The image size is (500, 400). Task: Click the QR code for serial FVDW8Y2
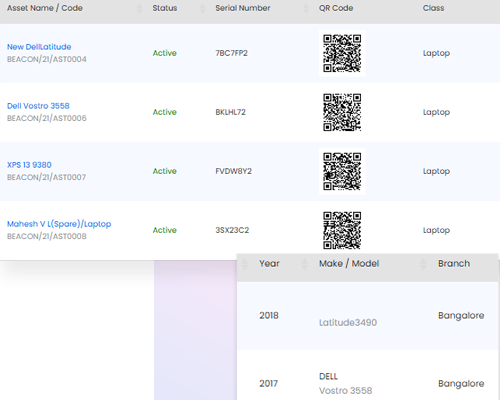point(342,171)
